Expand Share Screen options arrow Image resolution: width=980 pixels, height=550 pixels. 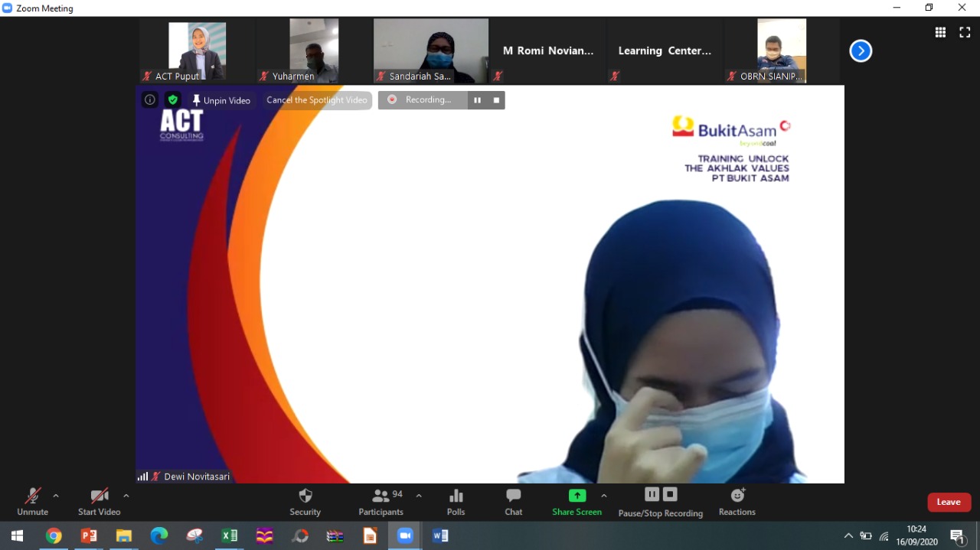[x=603, y=496]
